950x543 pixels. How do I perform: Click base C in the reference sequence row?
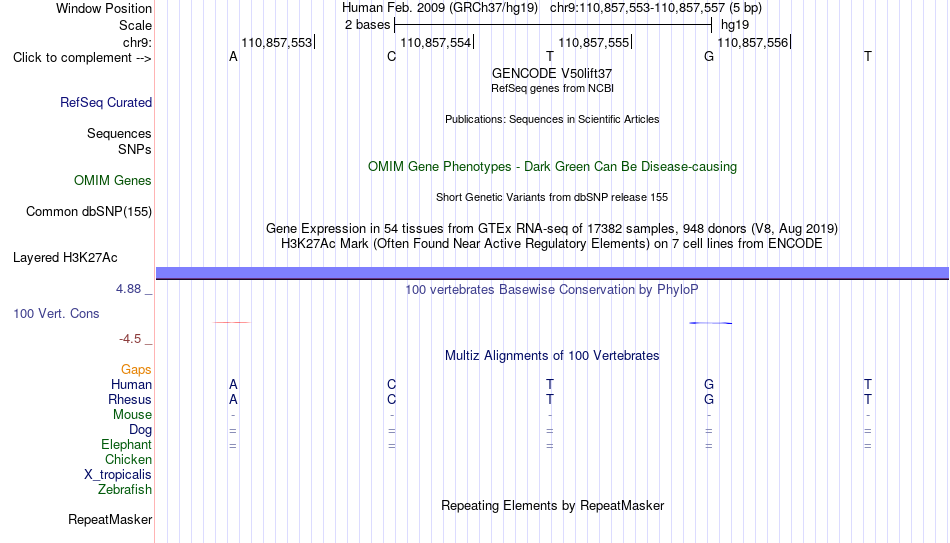click(391, 56)
